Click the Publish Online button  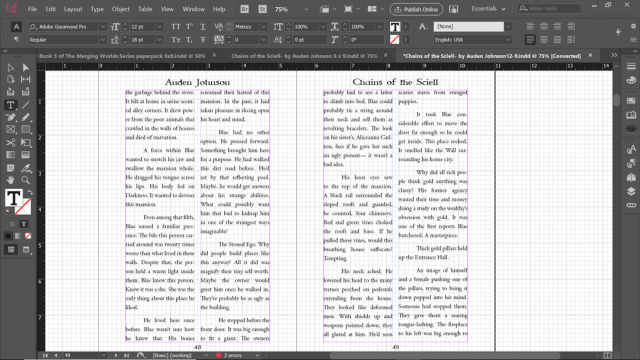[x=416, y=9]
